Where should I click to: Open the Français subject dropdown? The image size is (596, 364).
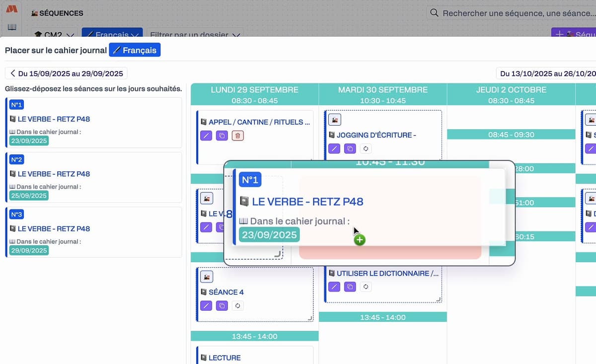coord(112,35)
